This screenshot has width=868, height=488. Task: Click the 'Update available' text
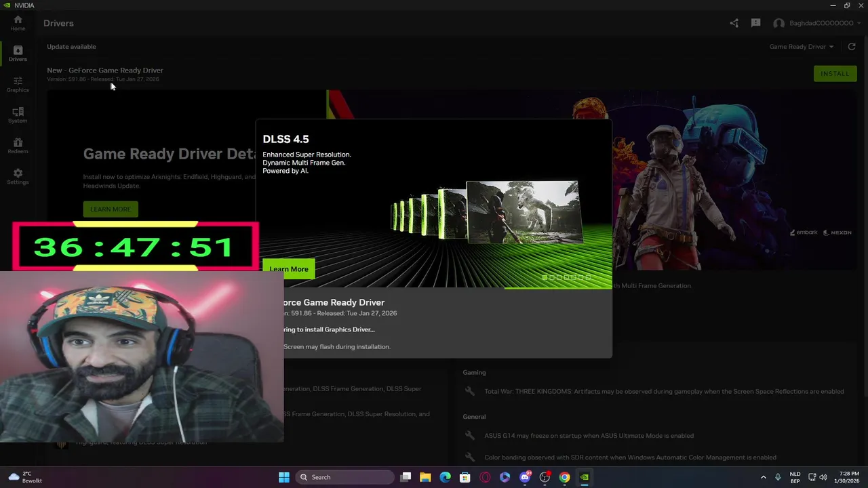[x=71, y=47]
